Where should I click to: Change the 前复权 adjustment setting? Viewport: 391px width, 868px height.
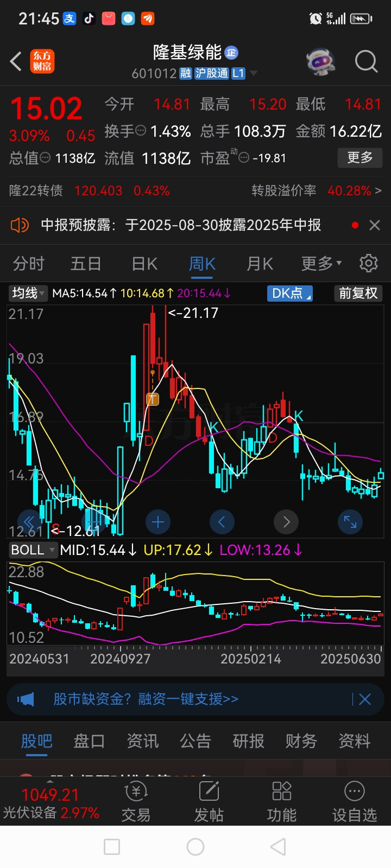click(358, 293)
